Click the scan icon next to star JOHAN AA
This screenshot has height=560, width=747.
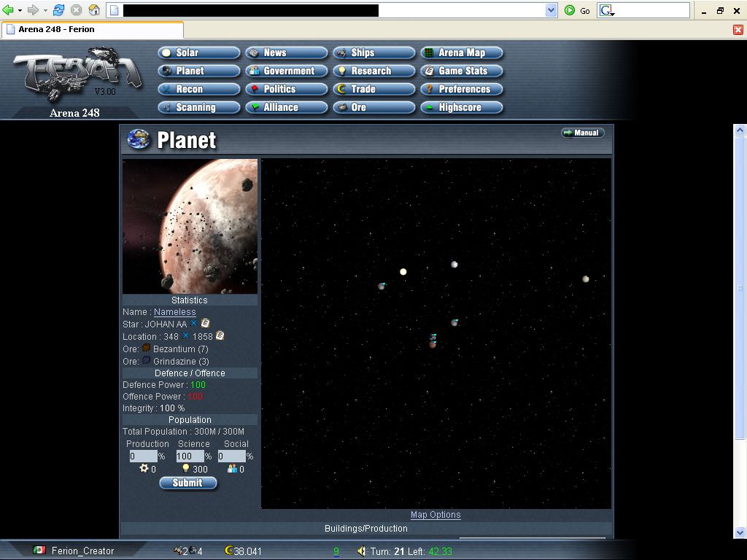click(194, 323)
